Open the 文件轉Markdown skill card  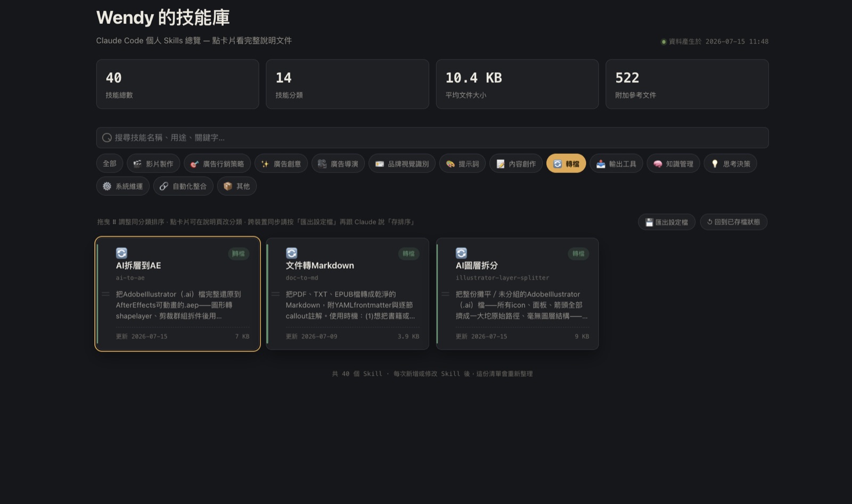click(348, 294)
